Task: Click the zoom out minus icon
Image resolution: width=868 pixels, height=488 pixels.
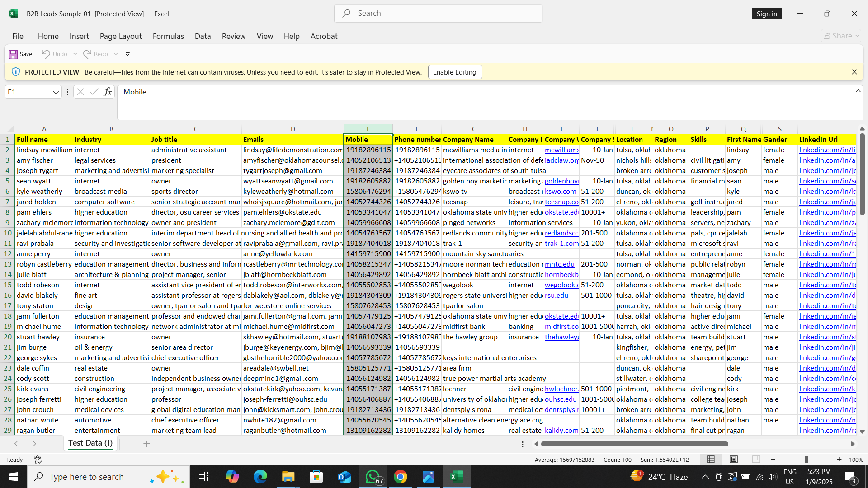Action: 773,460
